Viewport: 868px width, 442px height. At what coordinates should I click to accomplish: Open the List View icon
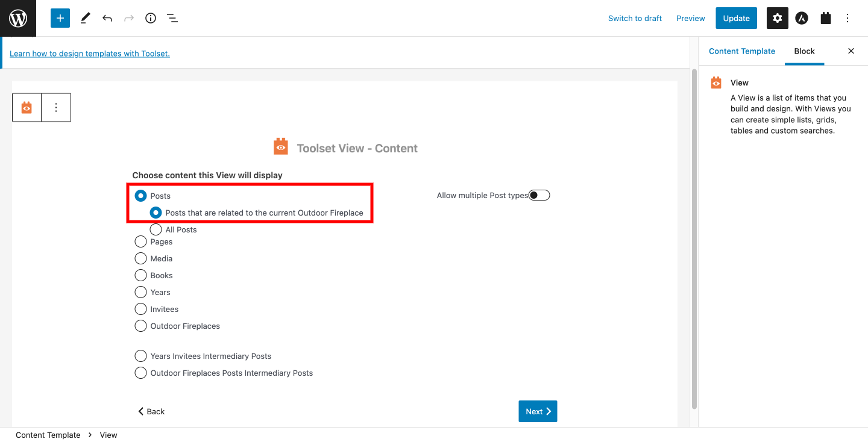[172, 18]
